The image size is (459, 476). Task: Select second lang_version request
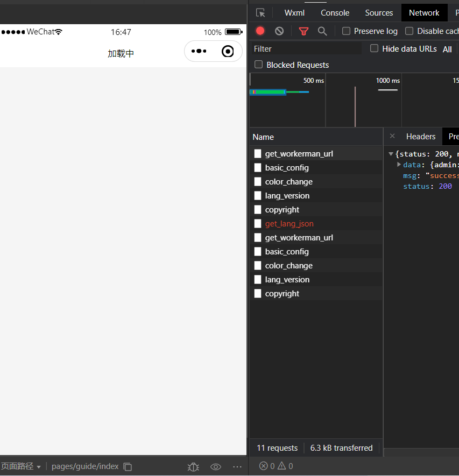point(316,279)
